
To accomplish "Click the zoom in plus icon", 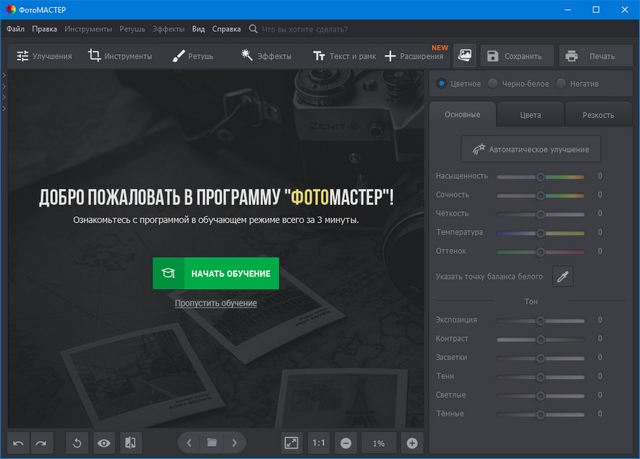I will [412, 442].
